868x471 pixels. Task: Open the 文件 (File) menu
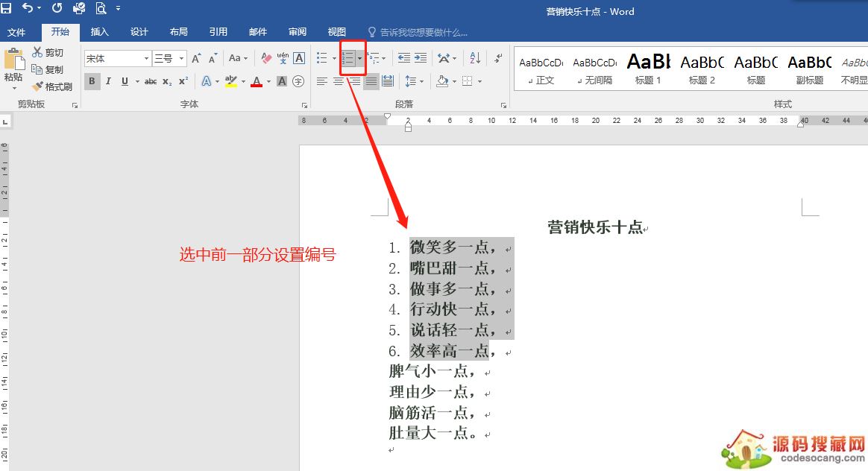[x=16, y=32]
